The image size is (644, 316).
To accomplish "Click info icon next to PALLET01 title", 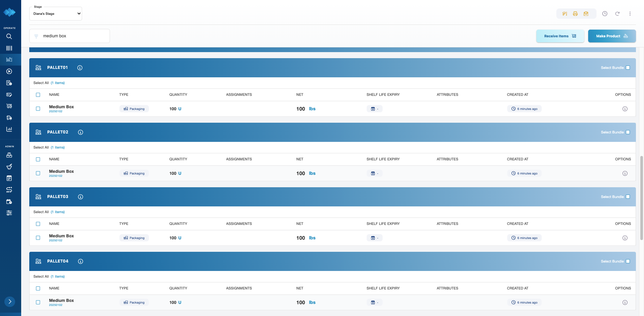I will coord(80,68).
